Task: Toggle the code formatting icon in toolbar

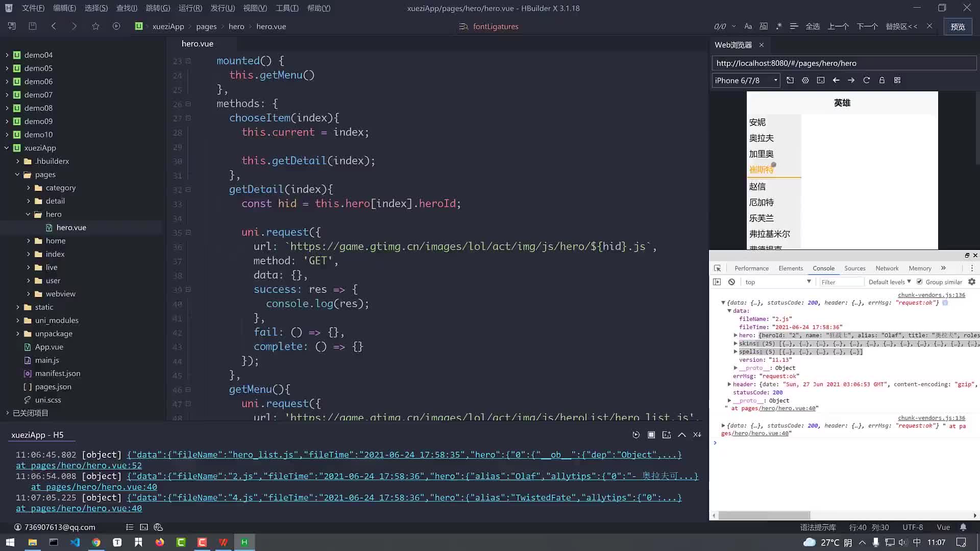Action: (x=794, y=26)
